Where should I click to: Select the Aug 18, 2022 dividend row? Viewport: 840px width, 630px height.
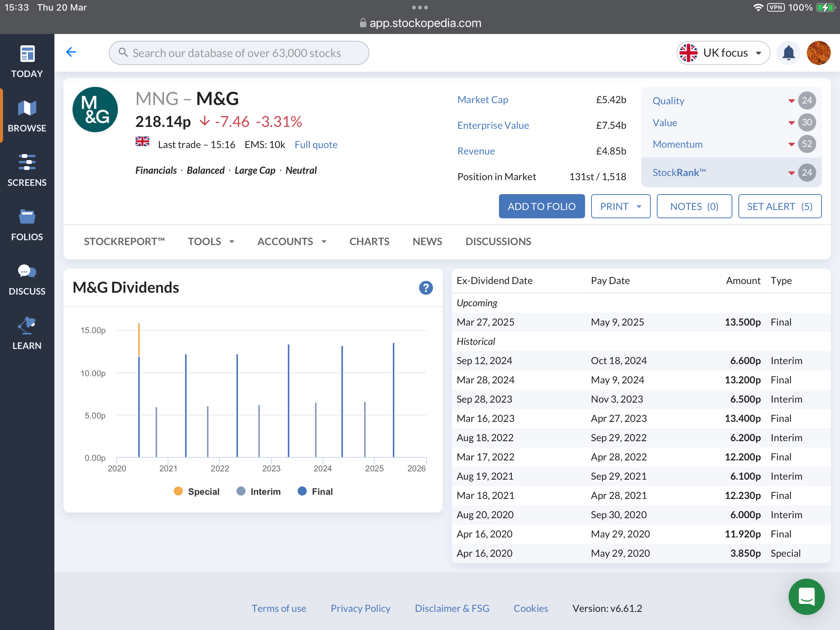[641, 437]
